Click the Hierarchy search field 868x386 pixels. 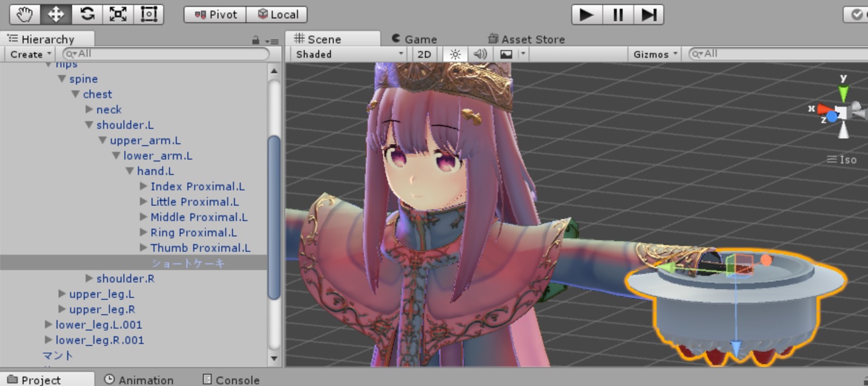pos(166,54)
